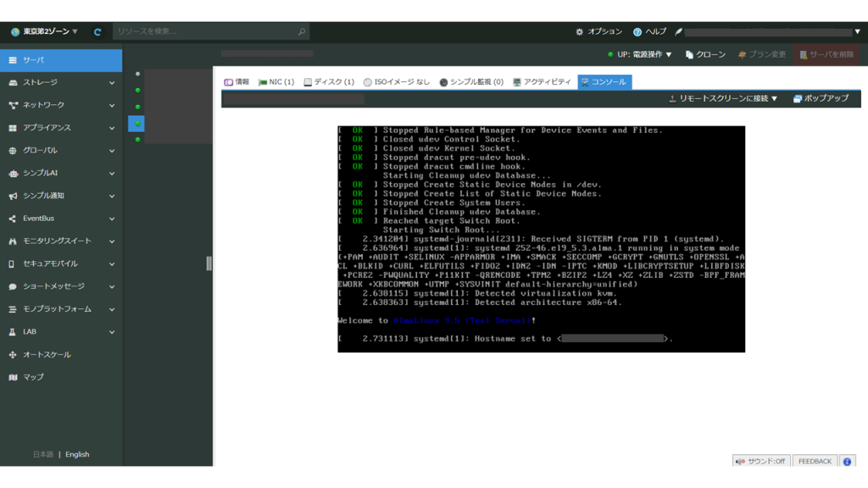Switch language to English

pos(77,454)
